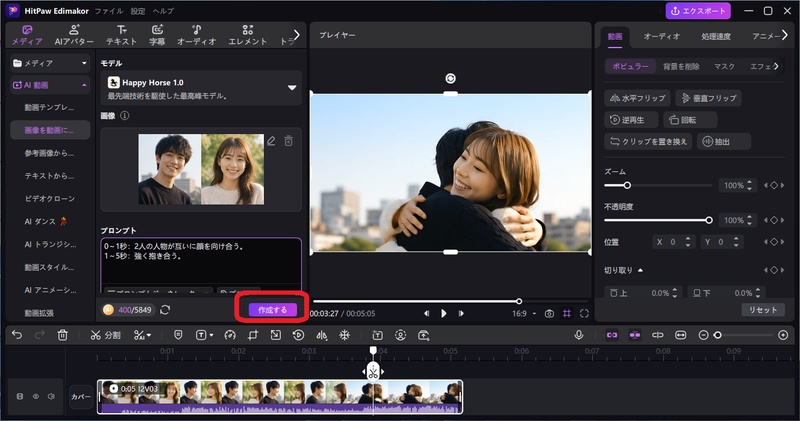
Task: Click the 垂直フリップ button
Action: point(709,98)
